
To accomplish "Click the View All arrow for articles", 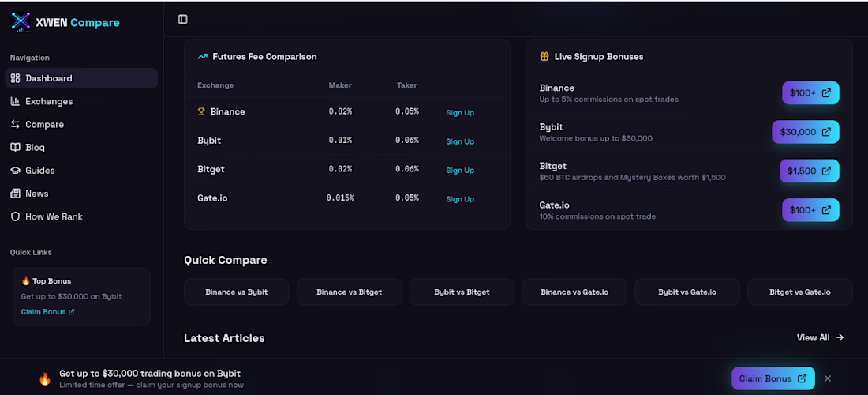I will click(840, 338).
